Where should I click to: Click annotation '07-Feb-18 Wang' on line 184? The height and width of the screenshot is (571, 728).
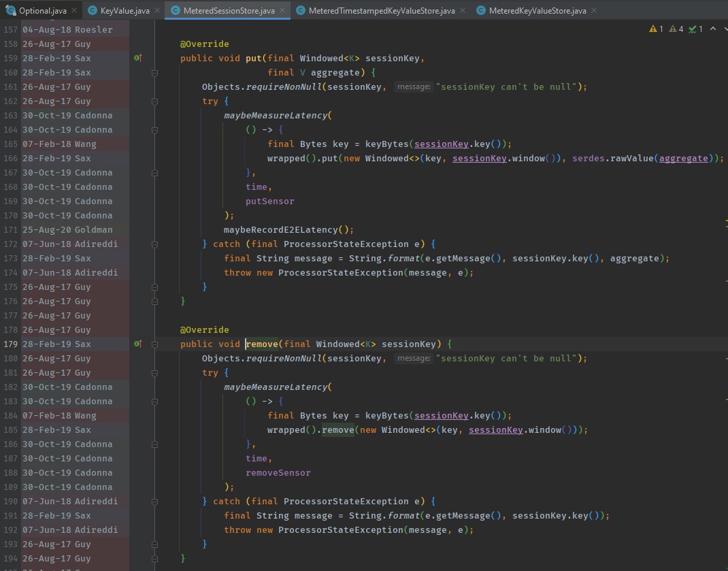(59, 415)
